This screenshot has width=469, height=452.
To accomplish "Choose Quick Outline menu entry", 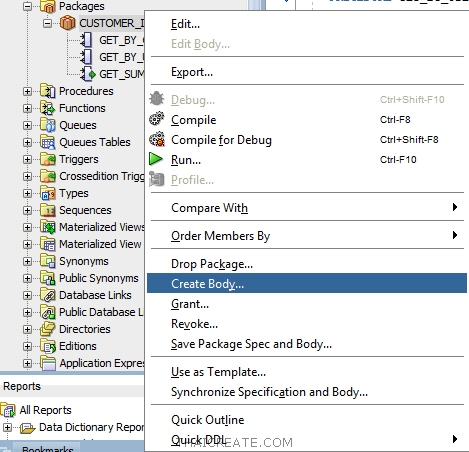I will [307, 420].
